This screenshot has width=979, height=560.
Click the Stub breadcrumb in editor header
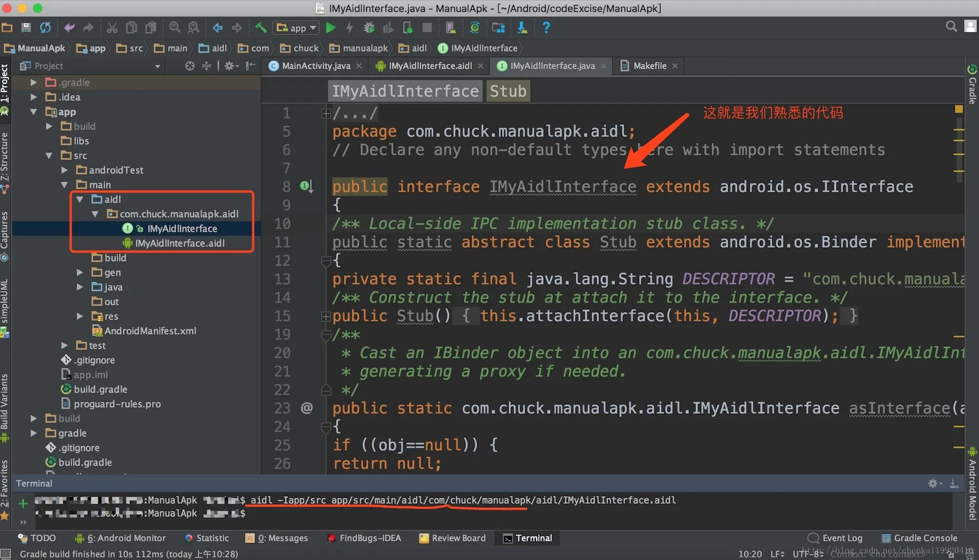point(508,90)
